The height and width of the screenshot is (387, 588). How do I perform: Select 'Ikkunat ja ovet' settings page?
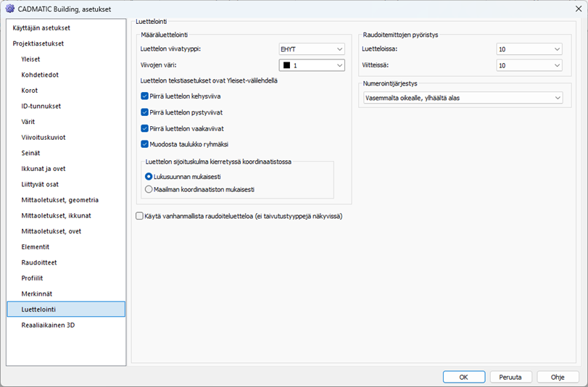44,169
